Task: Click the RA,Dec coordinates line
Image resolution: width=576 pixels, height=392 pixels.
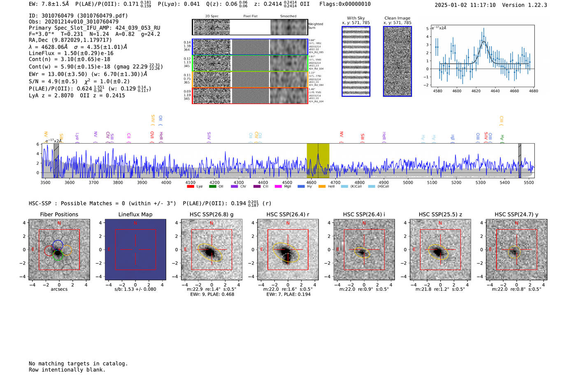Action: 70,40
